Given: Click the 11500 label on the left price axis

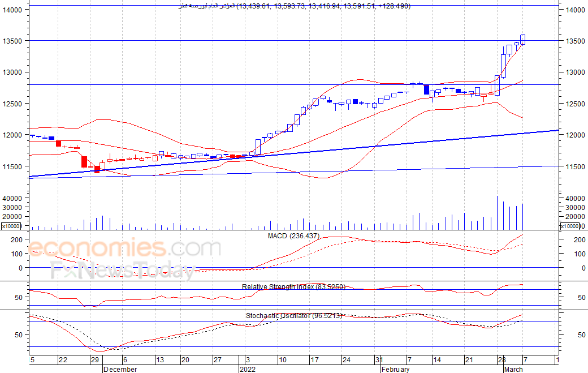Looking at the screenshot, I should [12, 166].
